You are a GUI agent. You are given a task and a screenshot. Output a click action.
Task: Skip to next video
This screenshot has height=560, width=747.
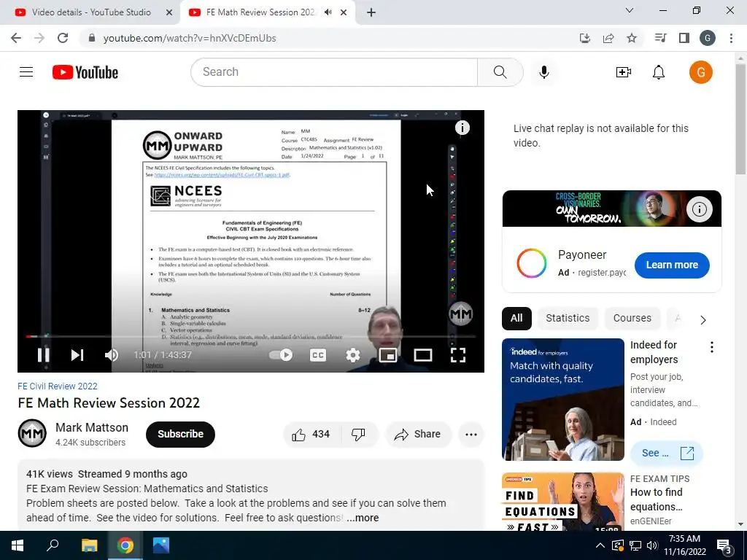point(77,355)
